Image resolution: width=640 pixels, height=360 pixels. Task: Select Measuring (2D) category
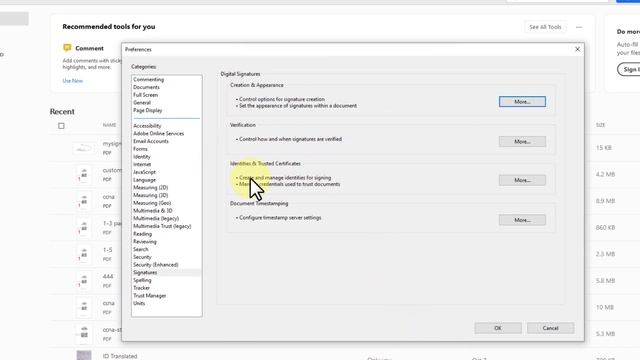[150, 188]
